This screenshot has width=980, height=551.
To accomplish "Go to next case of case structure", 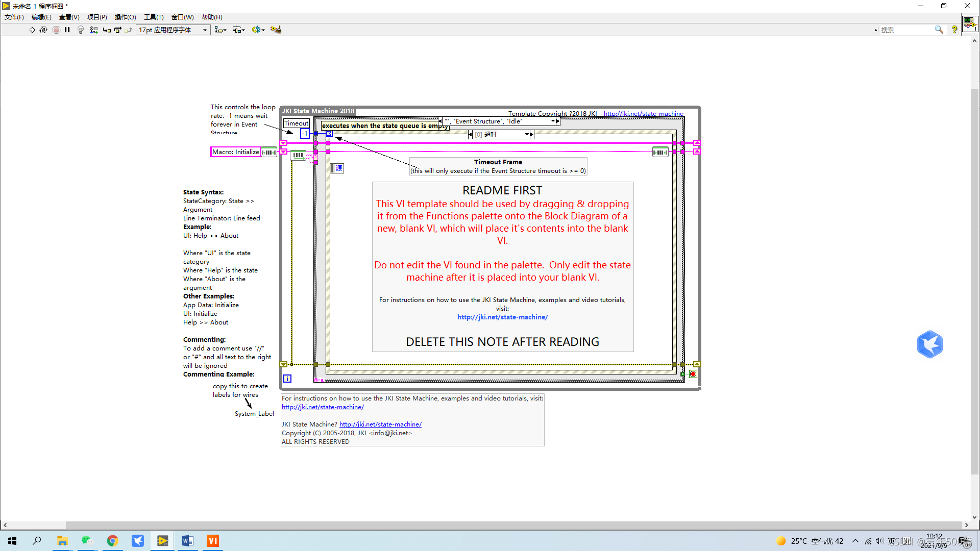I will coord(558,121).
